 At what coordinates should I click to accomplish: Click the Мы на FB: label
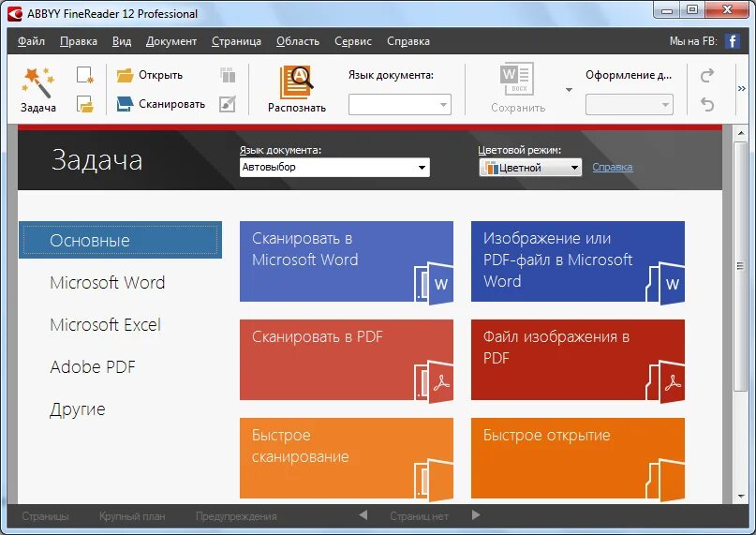pyautogui.click(x=693, y=41)
